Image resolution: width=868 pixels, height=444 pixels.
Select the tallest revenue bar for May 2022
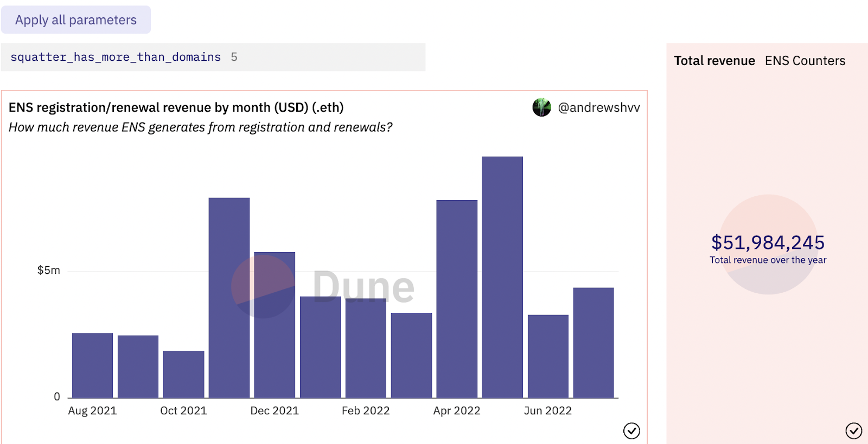tap(502, 278)
